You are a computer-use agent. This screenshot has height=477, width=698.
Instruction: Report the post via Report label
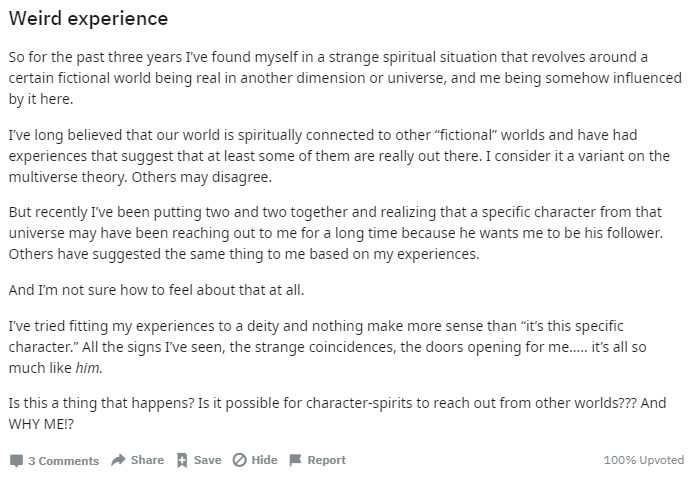point(326,460)
